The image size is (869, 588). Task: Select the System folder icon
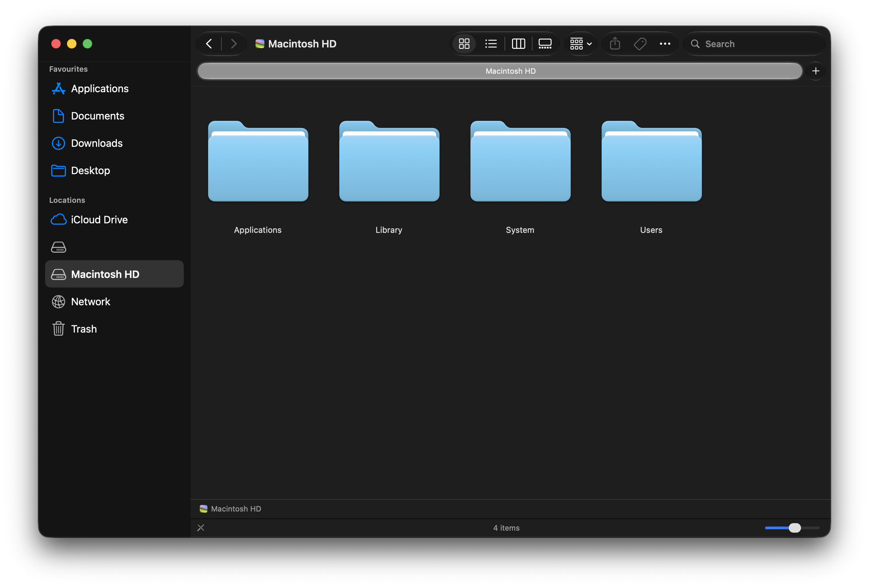[521, 161]
